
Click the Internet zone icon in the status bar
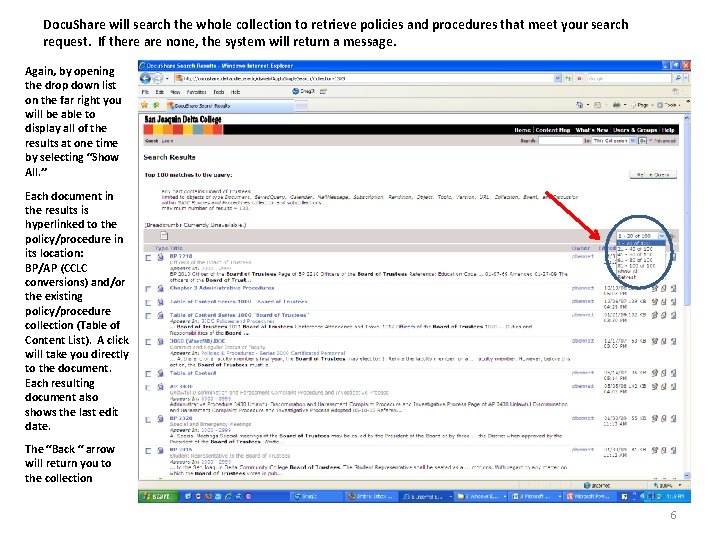tap(587, 485)
